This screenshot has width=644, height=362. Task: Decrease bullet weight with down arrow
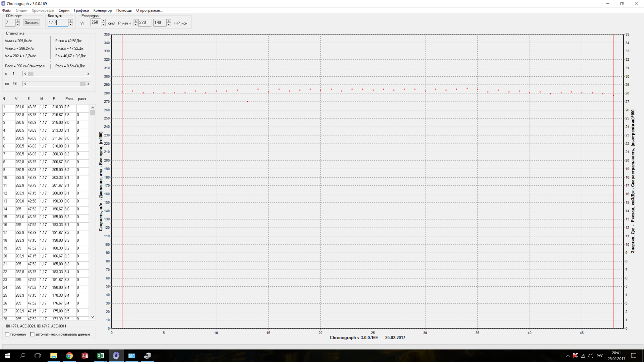pos(70,24)
